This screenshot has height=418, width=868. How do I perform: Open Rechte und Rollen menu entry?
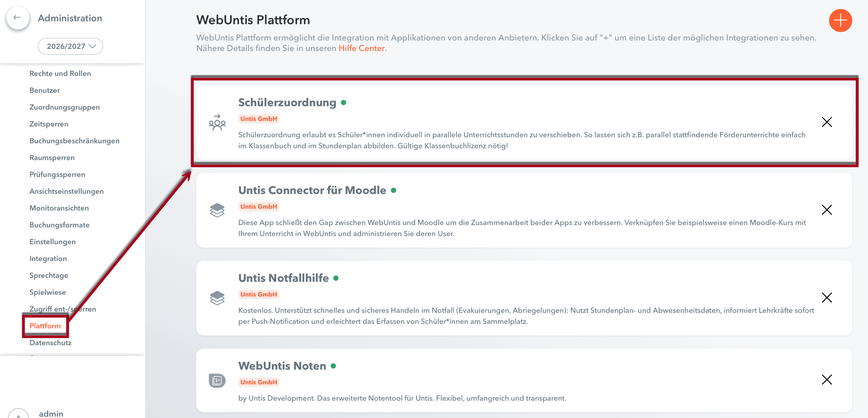point(60,73)
